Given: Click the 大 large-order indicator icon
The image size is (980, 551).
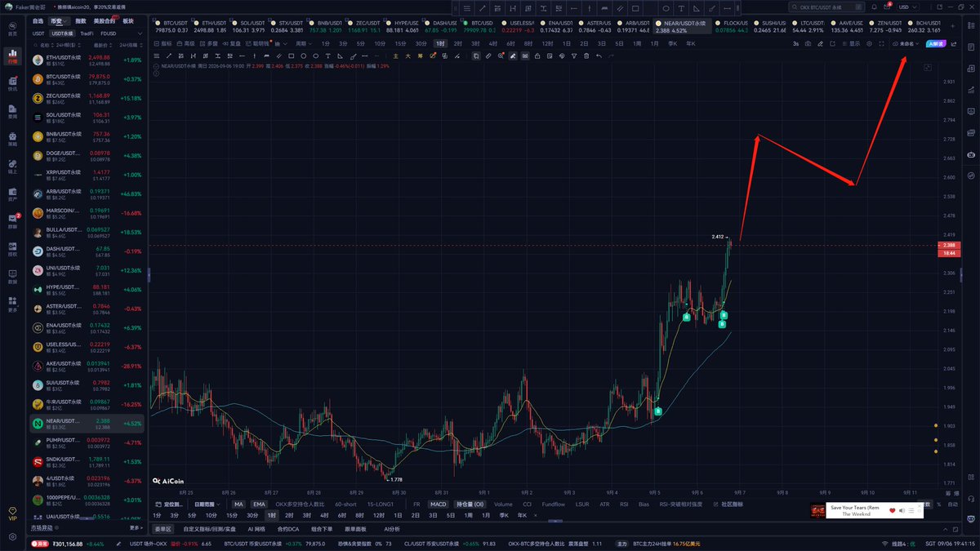Looking at the screenshot, I should 408,56.
